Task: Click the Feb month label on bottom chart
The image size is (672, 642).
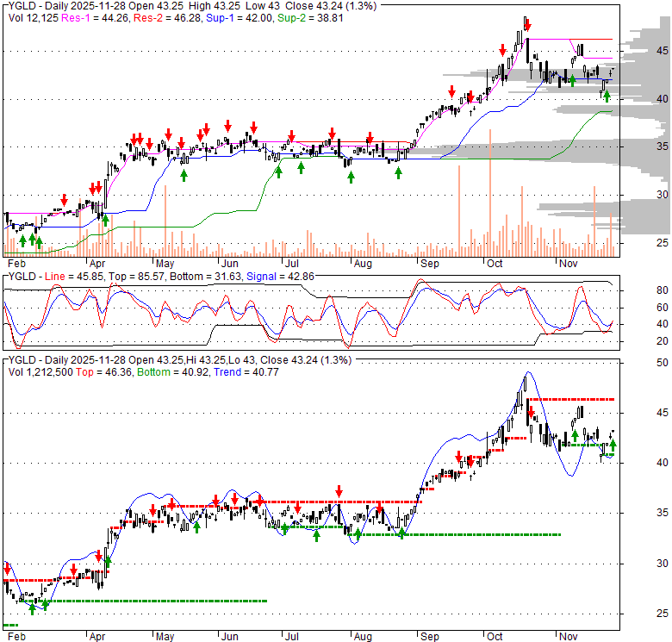Action: click(16, 637)
